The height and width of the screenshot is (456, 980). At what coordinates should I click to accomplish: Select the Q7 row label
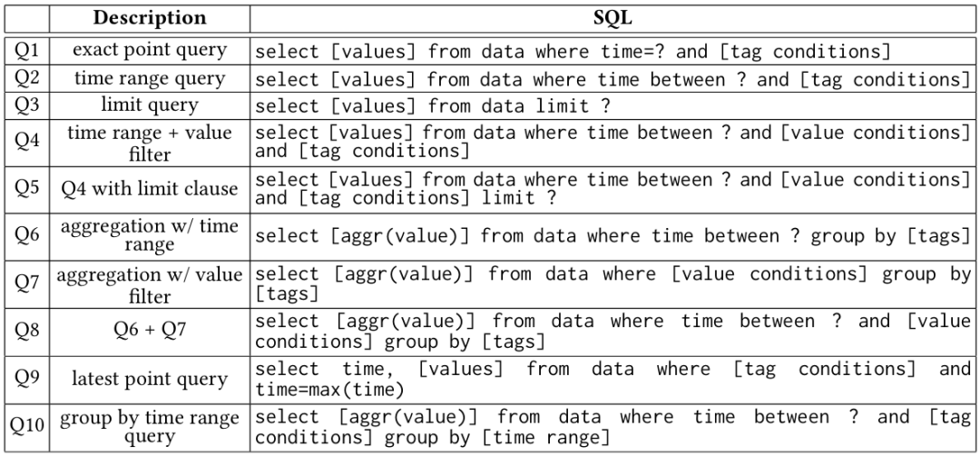(x=27, y=284)
